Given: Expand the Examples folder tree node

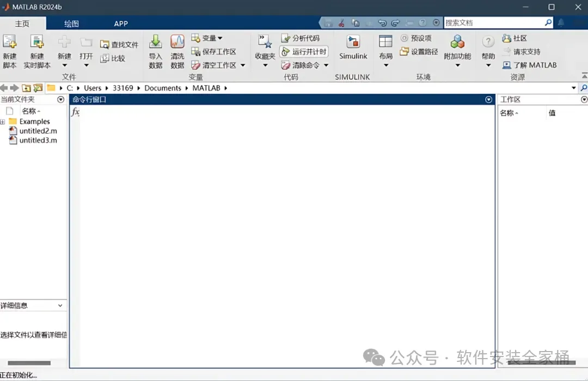Looking at the screenshot, I should click(x=3, y=122).
